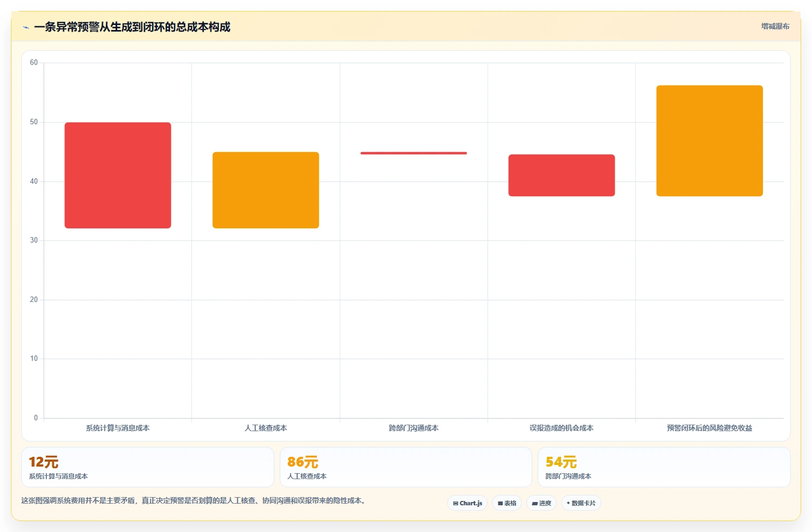The width and height of the screenshot is (812, 532).
Task: Click the footnote text starting 这张图强调系统费用
Action: pyautogui.click(x=193, y=500)
